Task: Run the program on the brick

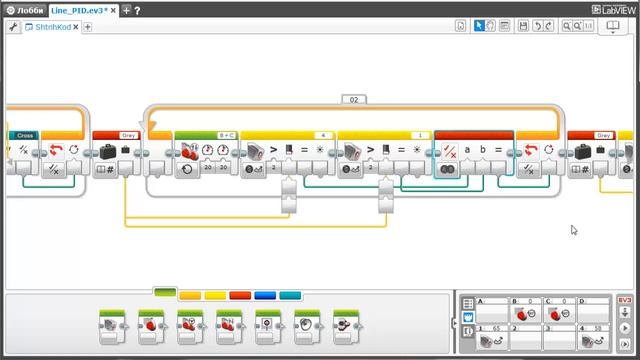Action: click(x=625, y=328)
